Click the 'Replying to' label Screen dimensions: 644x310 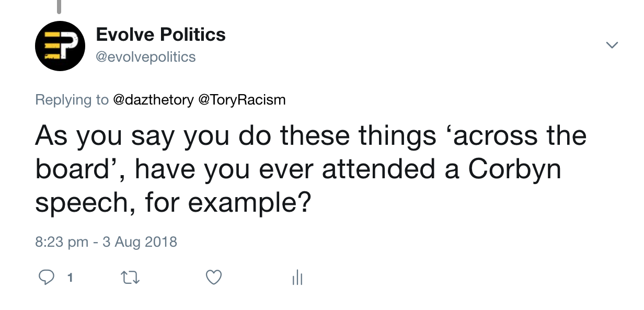pos(72,100)
